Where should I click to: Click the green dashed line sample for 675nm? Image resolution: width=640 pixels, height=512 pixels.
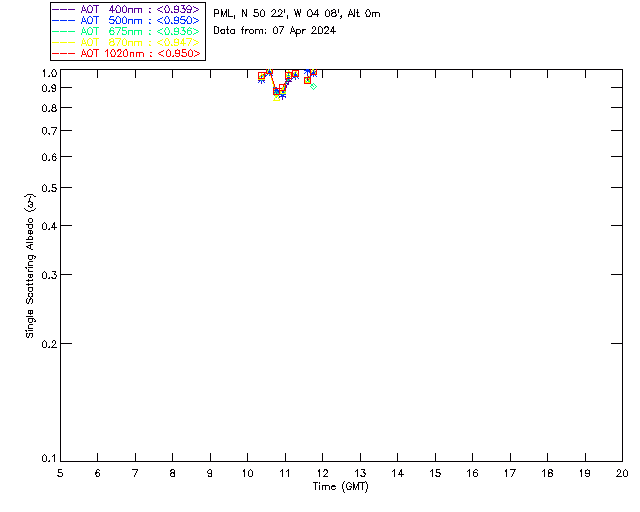click(x=63, y=31)
